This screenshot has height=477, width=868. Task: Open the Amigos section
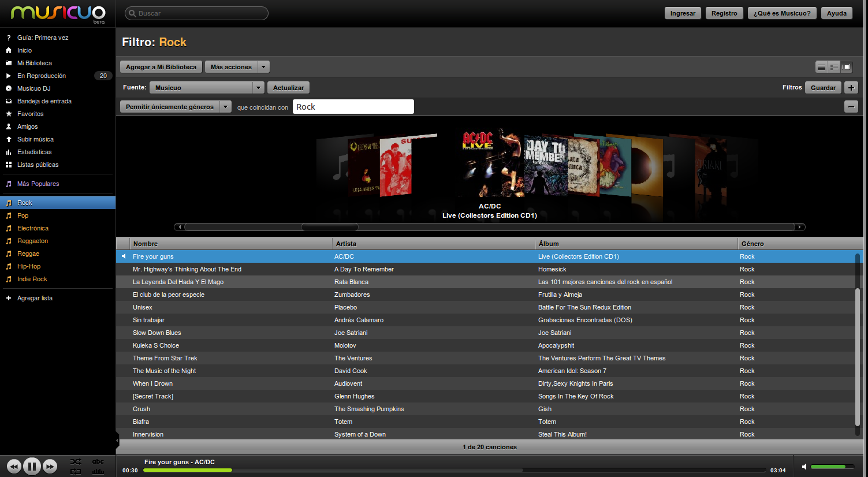28,126
